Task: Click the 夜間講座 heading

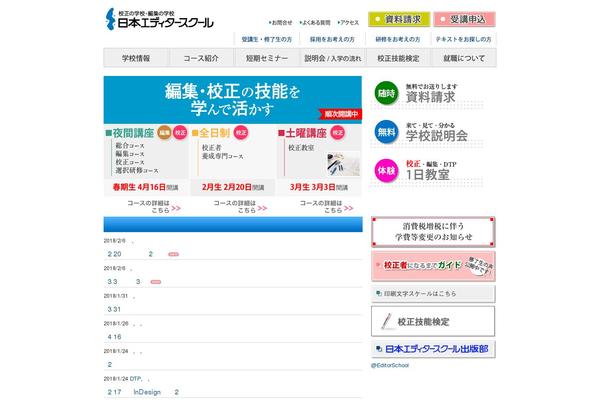Action: pyautogui.click(x=130, y=133)
